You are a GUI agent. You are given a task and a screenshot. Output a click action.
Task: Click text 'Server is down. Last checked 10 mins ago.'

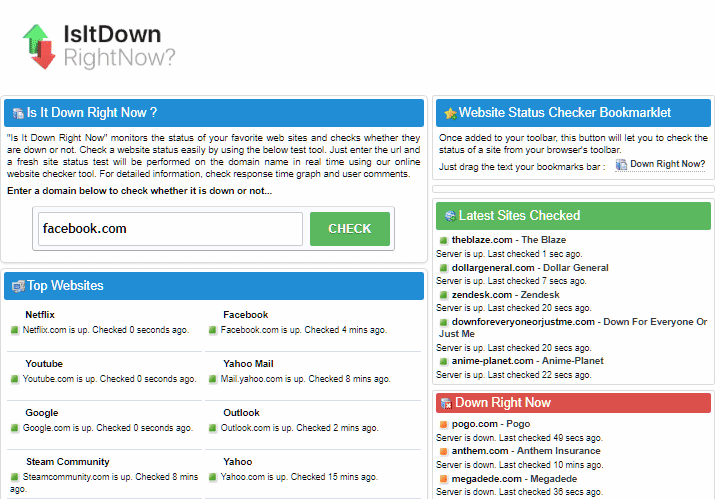[x=519, y=465]
